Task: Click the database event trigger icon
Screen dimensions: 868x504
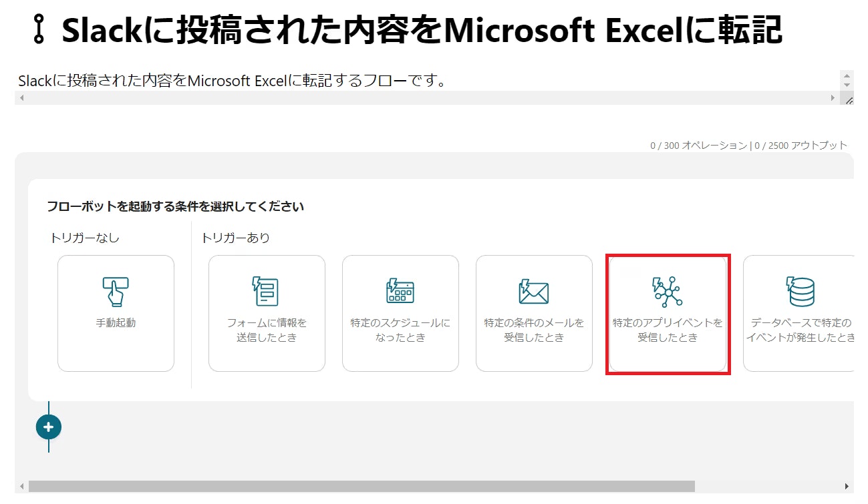Action: pyautogui.click(x=800, y=292)
